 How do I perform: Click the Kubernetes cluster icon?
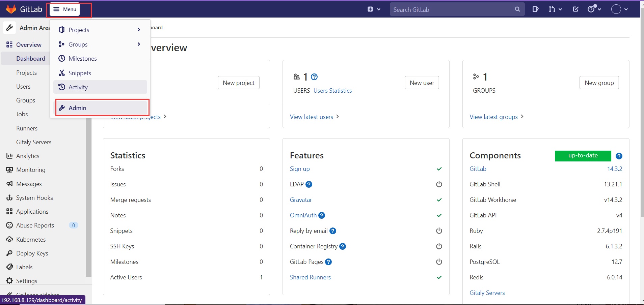pyautogui.click(x=9, y=239)
